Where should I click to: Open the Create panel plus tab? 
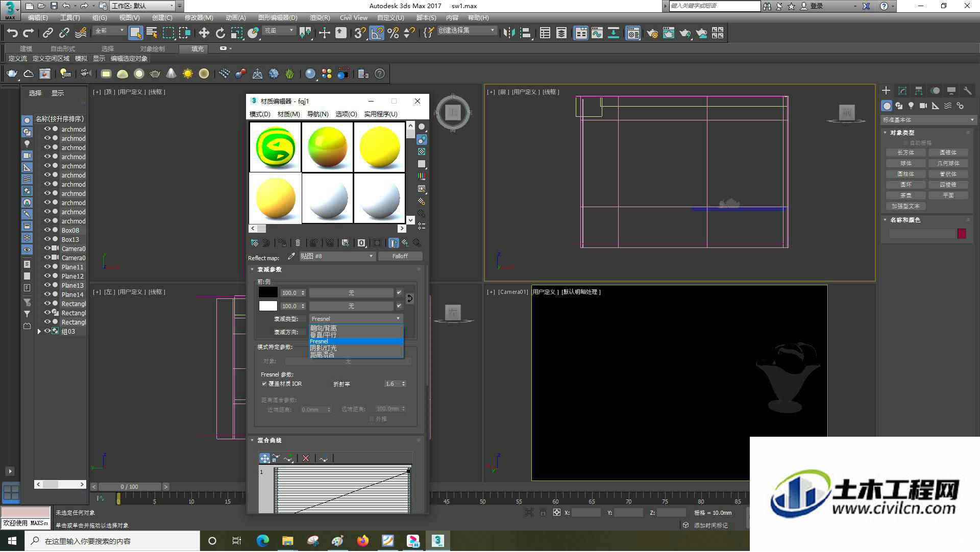pyautogui.click(x=886, y=90)
